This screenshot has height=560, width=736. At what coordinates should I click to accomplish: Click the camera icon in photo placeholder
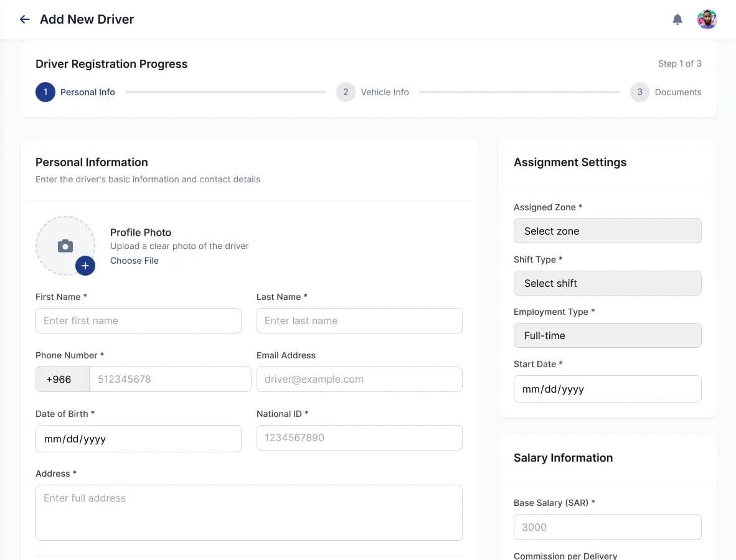tap(65, 246)
